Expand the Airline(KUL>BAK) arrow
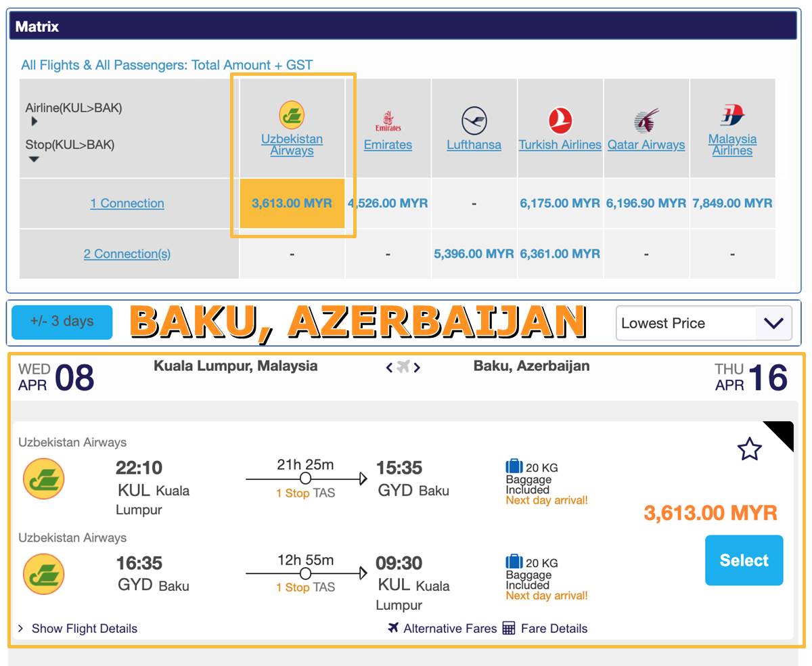 point(34,122)
